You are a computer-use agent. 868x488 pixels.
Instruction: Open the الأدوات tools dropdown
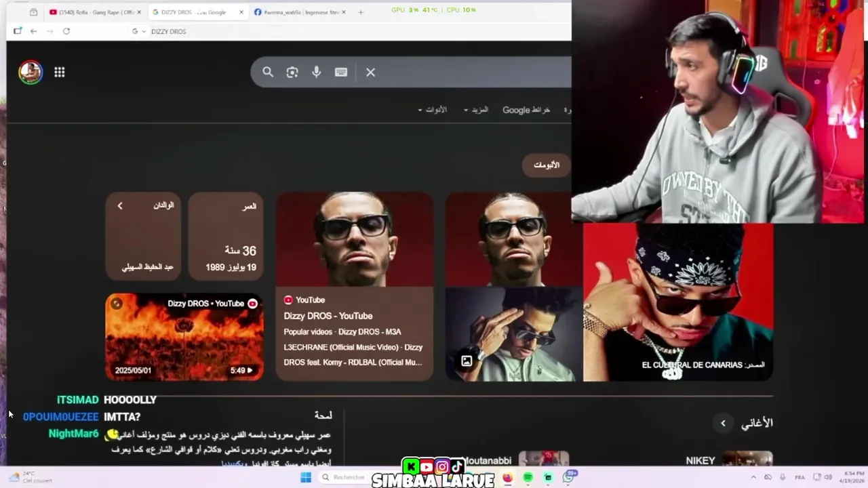[432, 110]
